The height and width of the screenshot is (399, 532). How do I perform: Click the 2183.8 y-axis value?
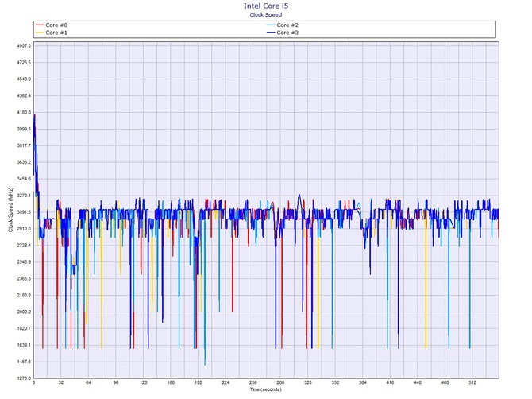click(24, 296)
